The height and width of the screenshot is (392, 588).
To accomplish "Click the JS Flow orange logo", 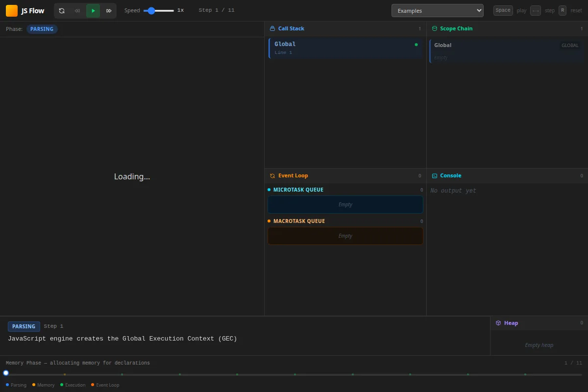I will click(12, 11).
